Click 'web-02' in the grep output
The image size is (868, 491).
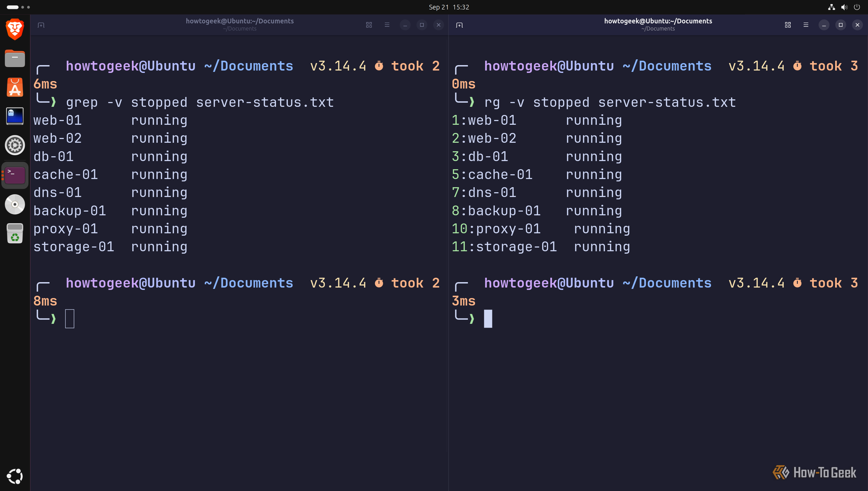coord(57,138)
